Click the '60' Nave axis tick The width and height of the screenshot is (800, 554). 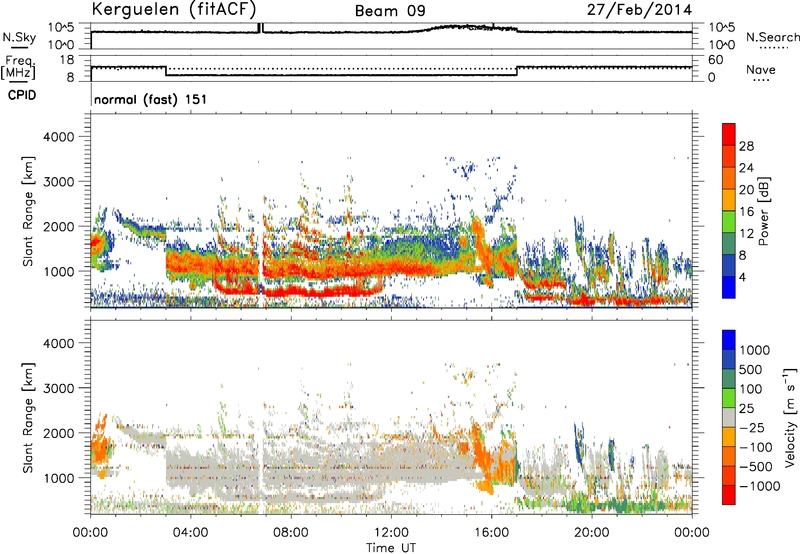(716, 60)
